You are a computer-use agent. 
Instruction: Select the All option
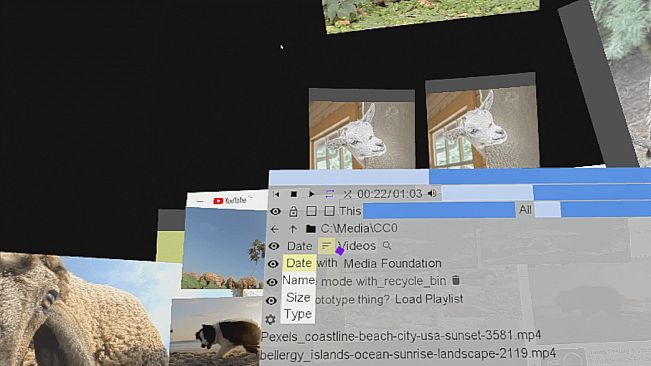[x=525, y=210]
